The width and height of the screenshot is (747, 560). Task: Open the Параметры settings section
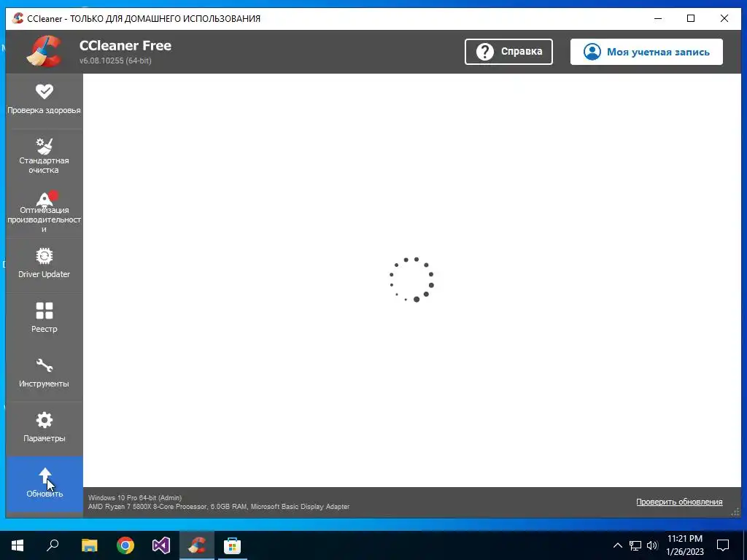[44, 429]
